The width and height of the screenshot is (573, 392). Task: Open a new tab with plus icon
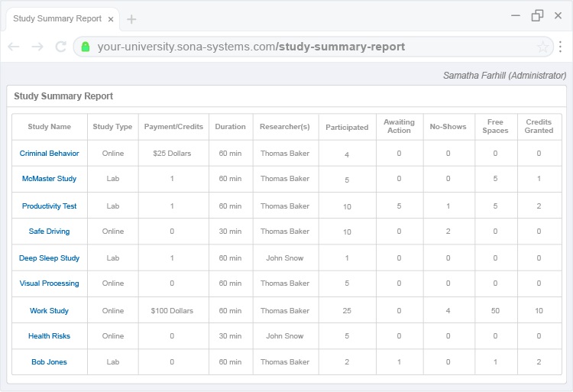131,19
